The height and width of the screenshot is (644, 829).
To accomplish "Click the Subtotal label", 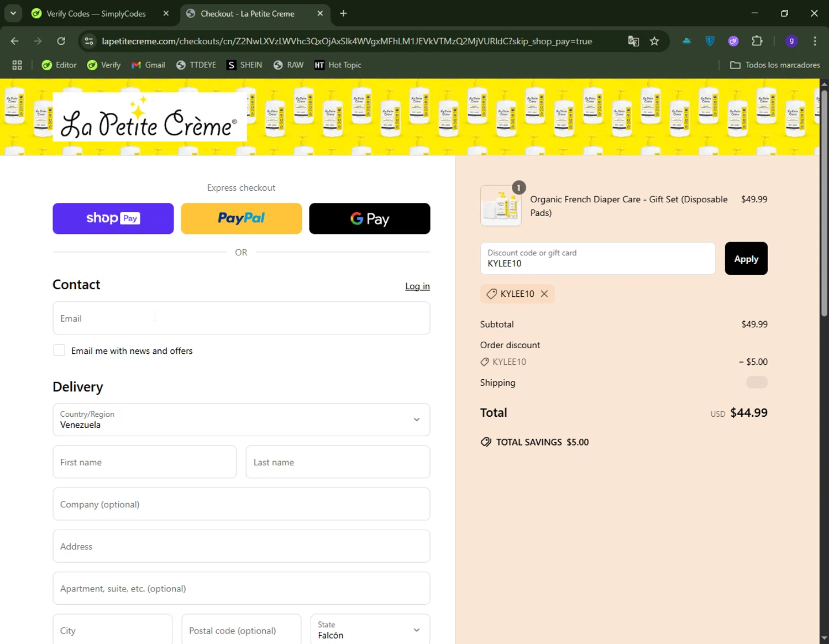I will (x=497, y=324).
